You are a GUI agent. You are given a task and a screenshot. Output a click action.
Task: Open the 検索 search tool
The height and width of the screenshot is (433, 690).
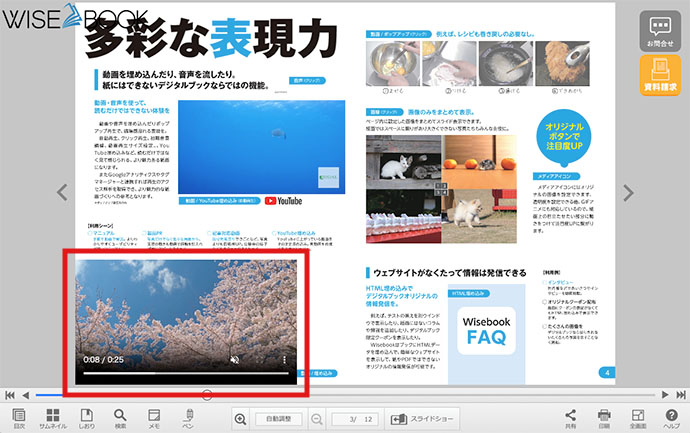(x=120, y=418)
